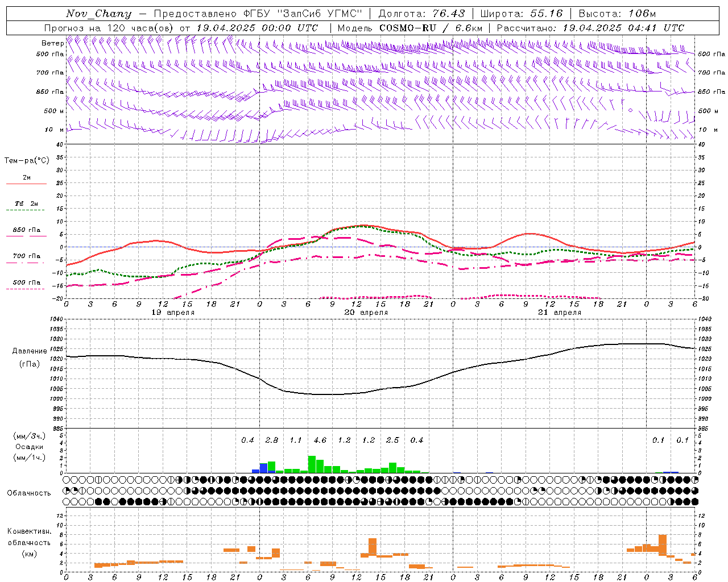728x582 pixels.
Task: Click the '20 апреля' date label
Action: point(366,313)
